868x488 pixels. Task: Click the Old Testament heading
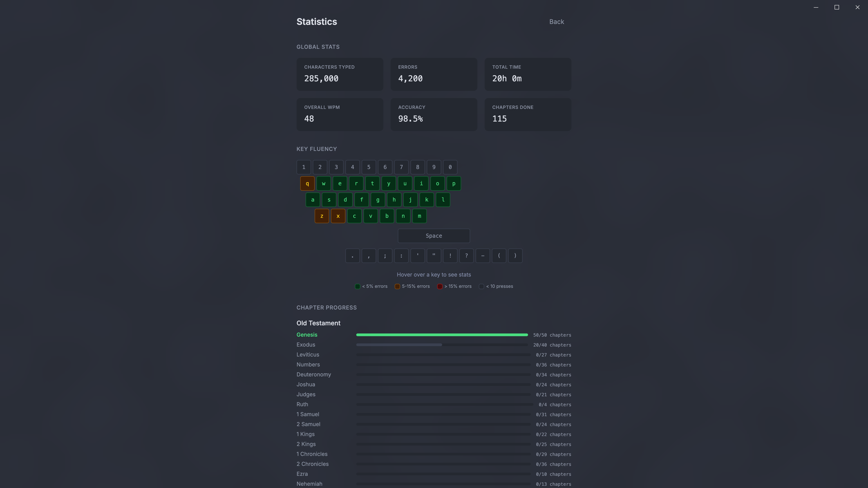coord(318,323)
